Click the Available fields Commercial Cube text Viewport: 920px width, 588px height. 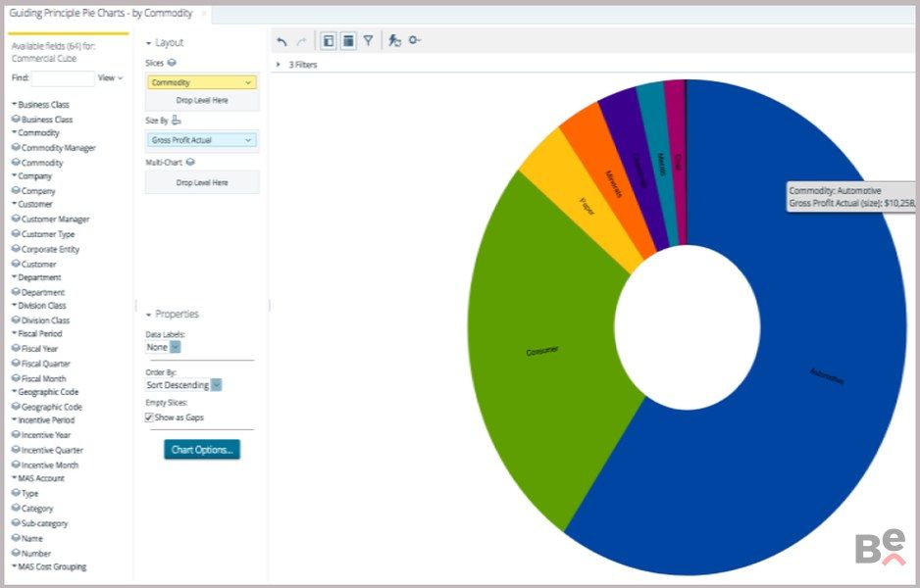click(53, 52)
